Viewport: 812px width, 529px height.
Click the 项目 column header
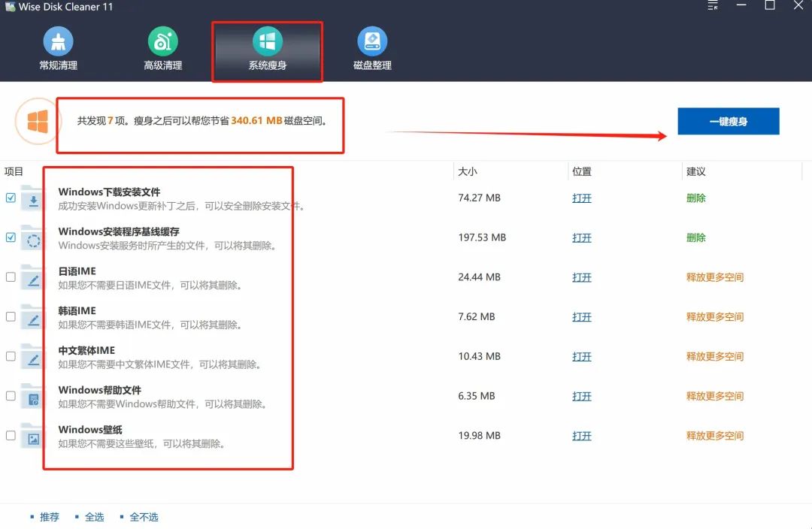click(14, 171)
